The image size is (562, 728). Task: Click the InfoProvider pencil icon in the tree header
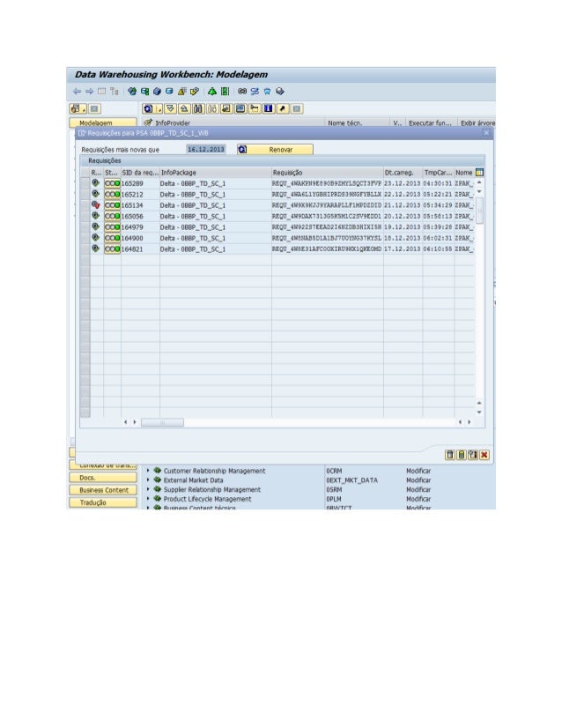coord(148,123)
